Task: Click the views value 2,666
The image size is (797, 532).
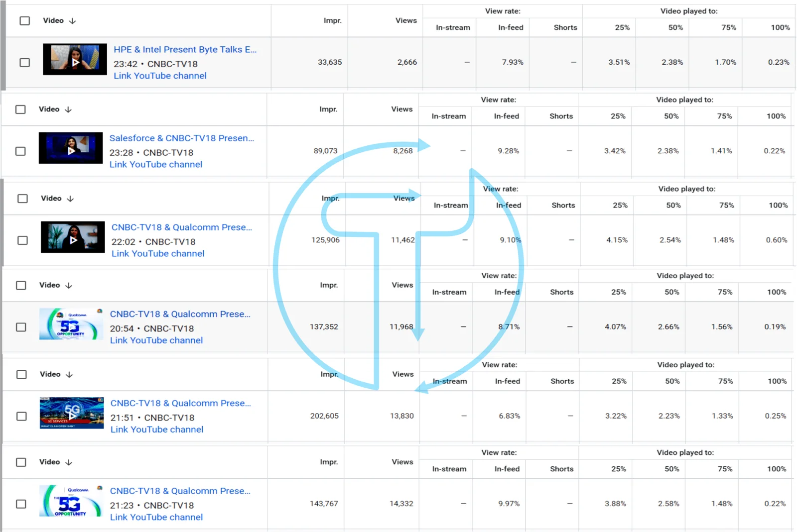Action: point(407,62)
